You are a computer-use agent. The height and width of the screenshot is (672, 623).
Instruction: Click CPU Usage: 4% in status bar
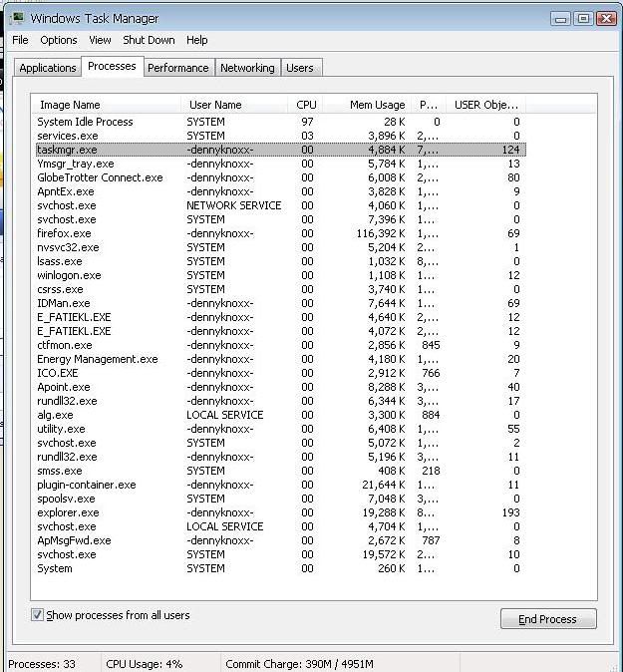(145, 664)
